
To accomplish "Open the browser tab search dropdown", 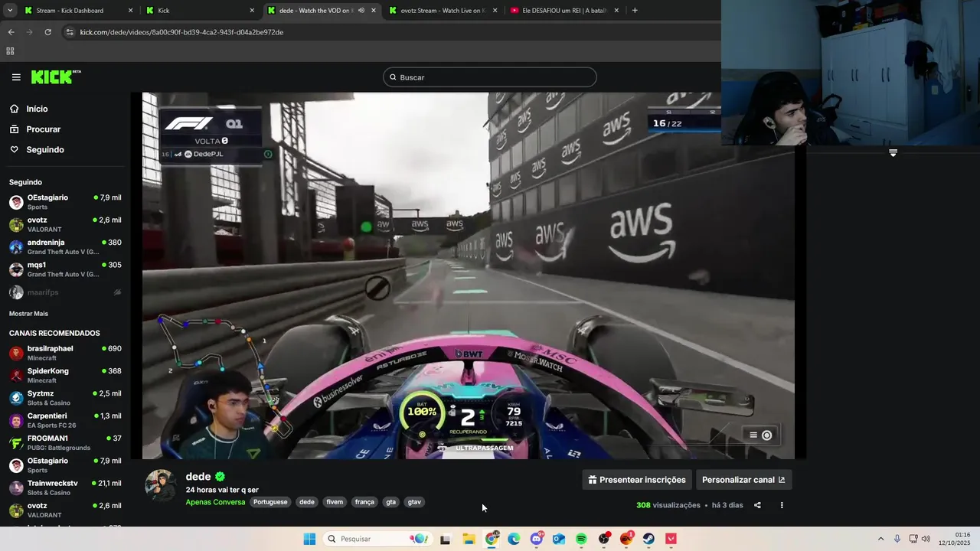I will (10, 11).
